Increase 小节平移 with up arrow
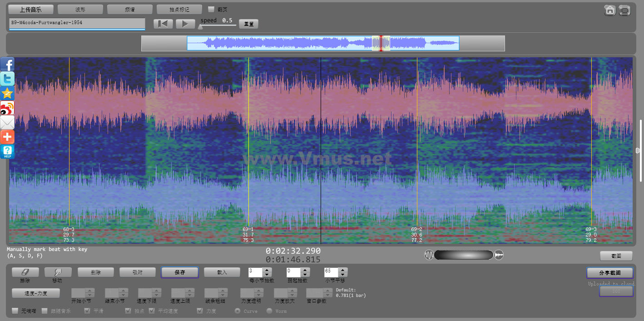644x321 pixels. (343, 270)
